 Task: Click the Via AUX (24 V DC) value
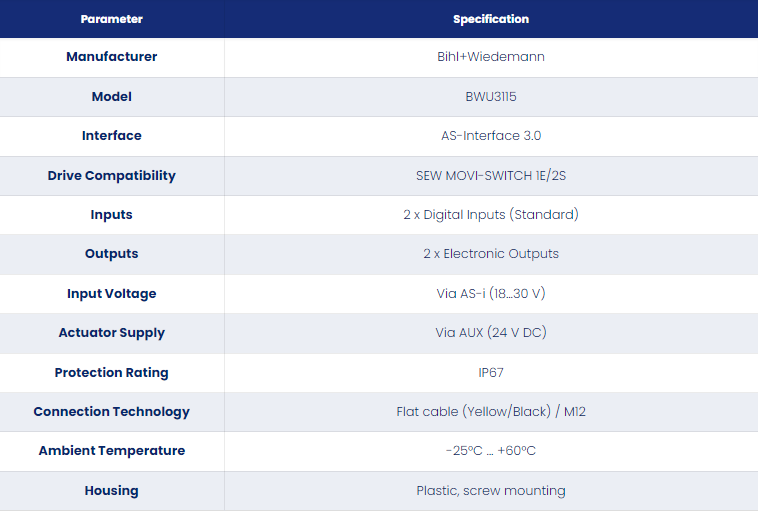[x=491, y=333]
